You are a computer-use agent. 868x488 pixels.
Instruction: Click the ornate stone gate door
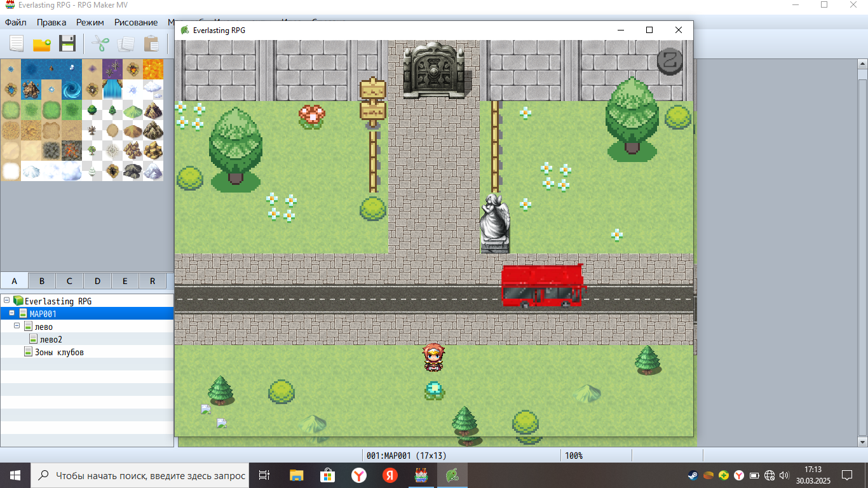coord(434,70)
